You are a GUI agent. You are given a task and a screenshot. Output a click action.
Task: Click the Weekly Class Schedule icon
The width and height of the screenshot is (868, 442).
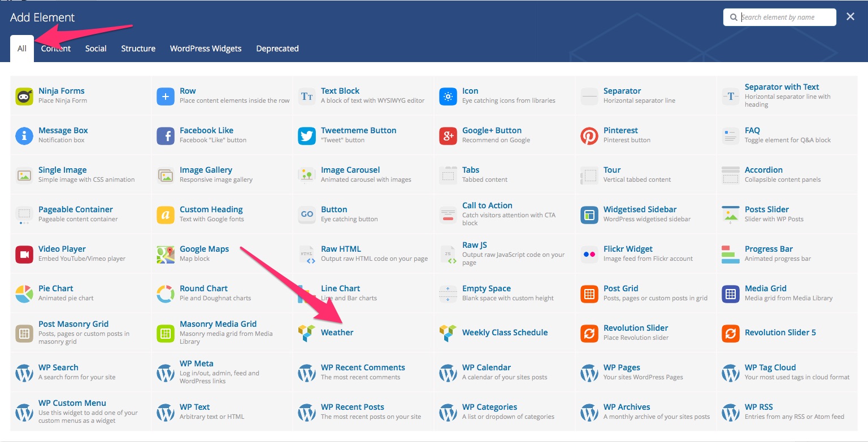(x=448, y=334)
